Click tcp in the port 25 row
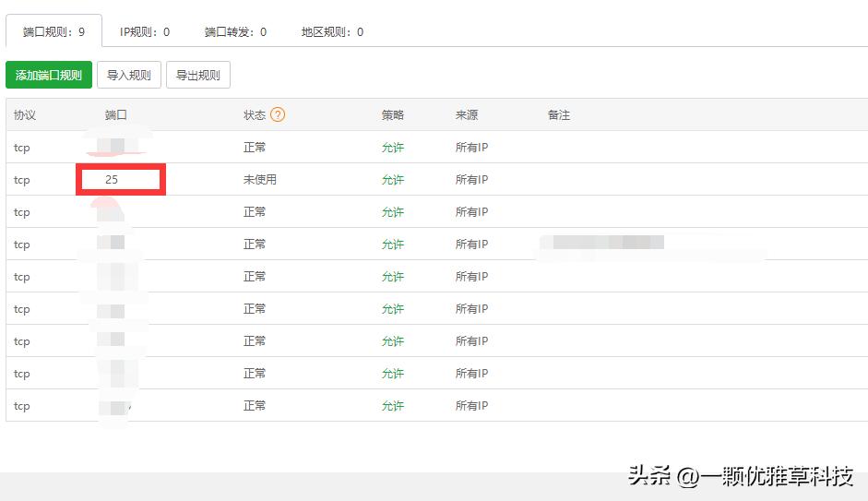Screen dimensions: 868x501 (21, 180)
